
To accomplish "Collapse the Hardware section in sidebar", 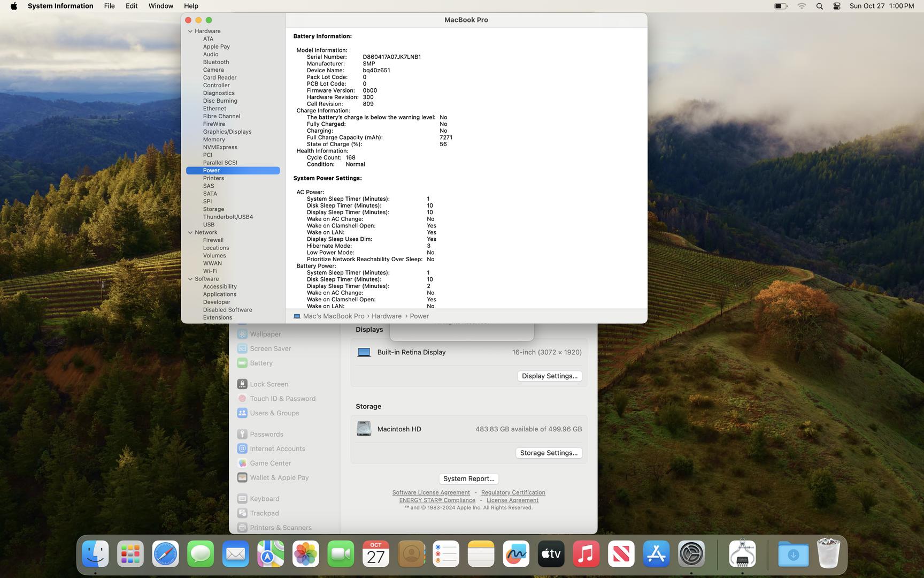I will point(190,31).
